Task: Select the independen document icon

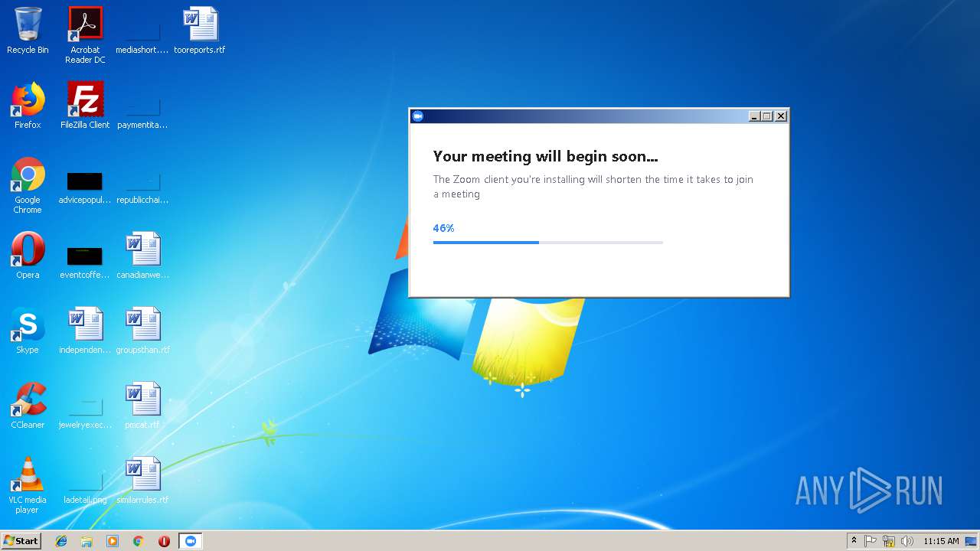Action: [x=85, y=331]
